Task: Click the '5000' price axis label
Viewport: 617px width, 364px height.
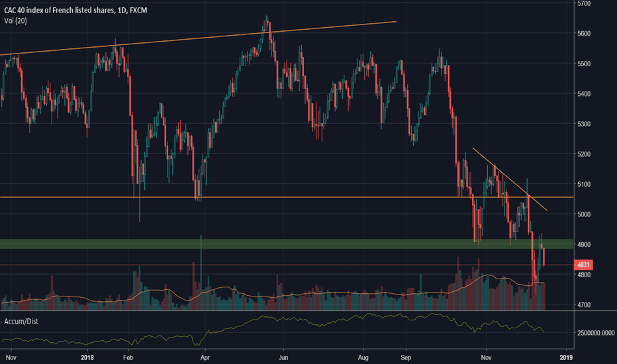Action: pos(584,214)
